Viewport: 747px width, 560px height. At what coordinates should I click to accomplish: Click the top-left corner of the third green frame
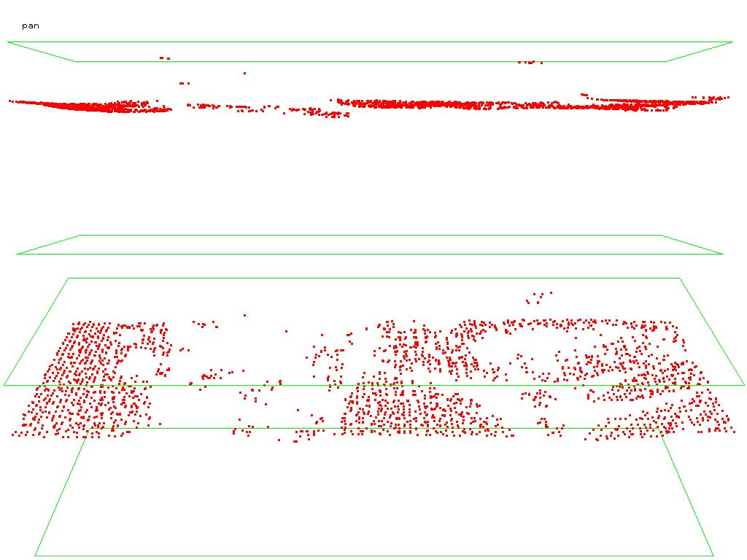[69, 278]
